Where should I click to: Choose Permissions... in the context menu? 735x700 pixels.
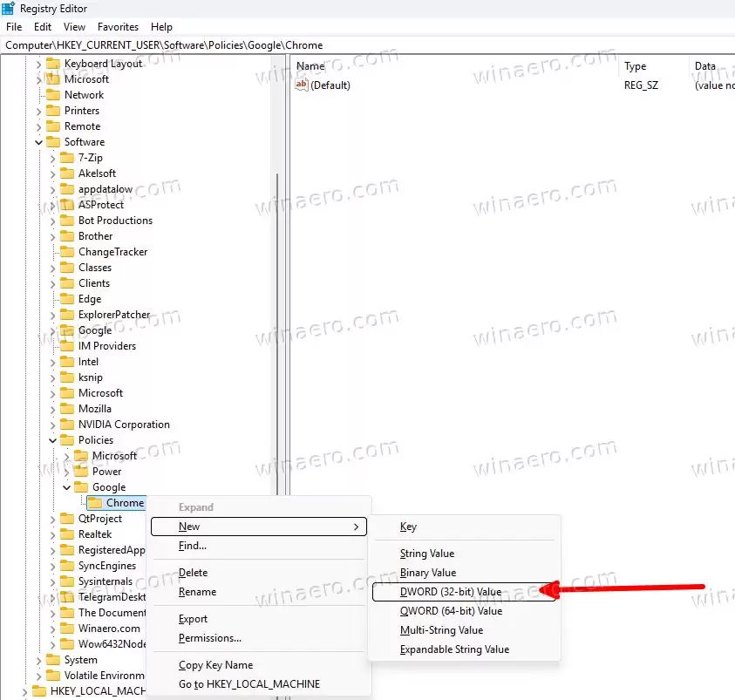point(259,638)
